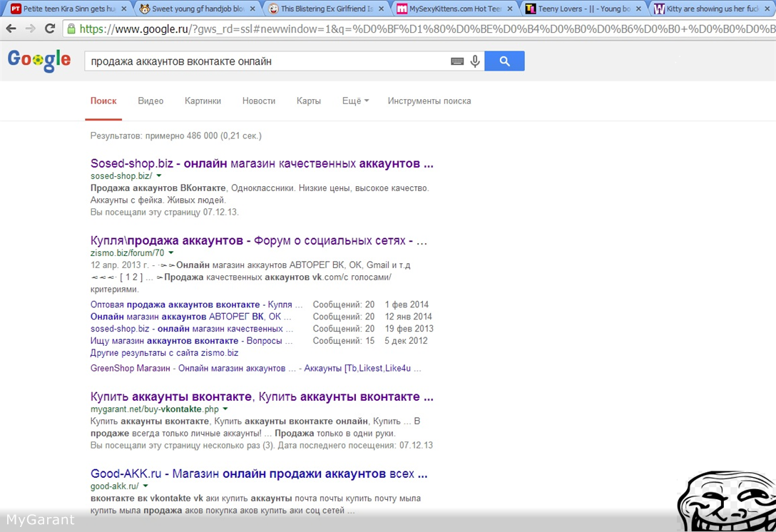The height and width of the screenshot is (532, 776).
Task: Open the Купля\продажа аккаунтов forum result
Action: tap(258, 240)
